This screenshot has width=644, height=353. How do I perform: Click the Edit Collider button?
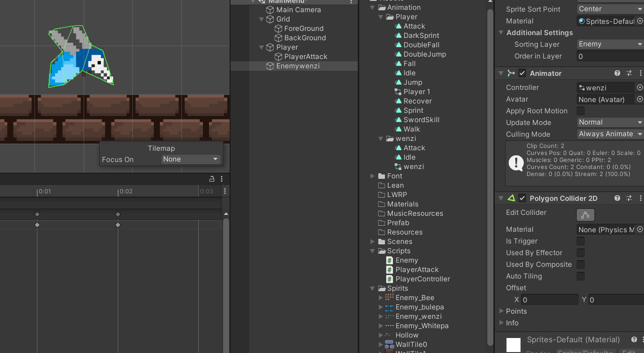[x=586, y=215]
